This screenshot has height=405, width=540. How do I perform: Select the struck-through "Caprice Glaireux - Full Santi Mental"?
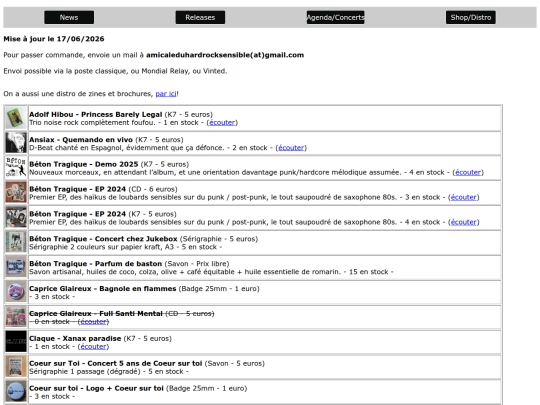96,313
